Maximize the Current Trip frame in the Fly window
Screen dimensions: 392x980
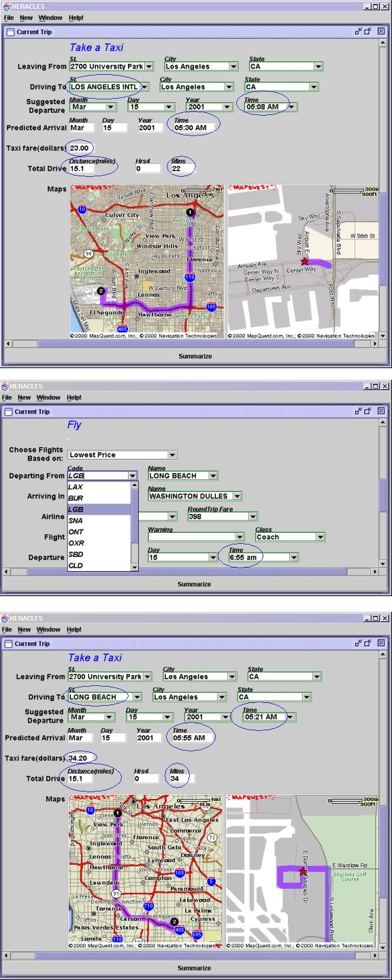click(x=368, y=412)
